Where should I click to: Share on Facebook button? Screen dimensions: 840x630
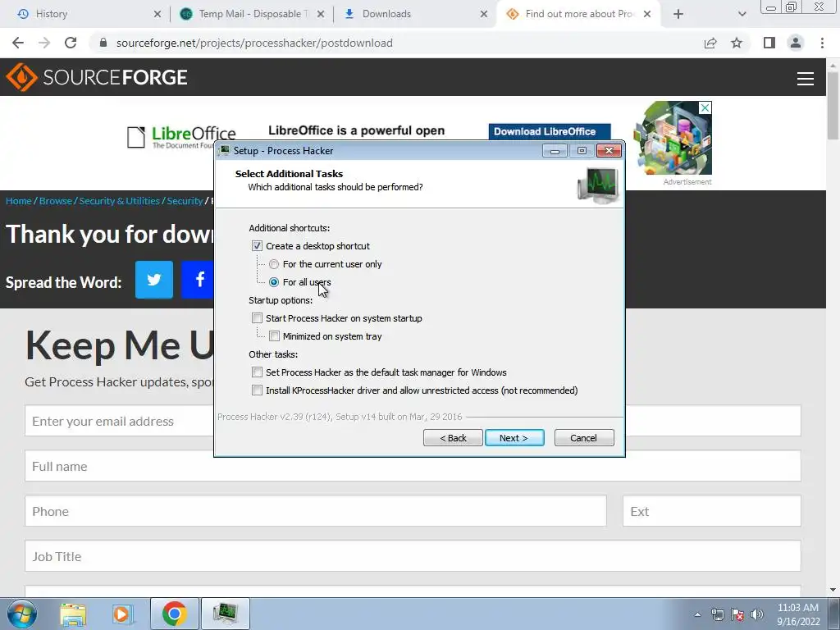(198, 280)
